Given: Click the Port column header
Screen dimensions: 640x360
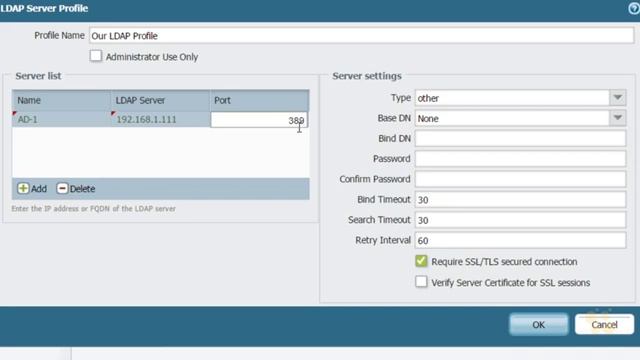Looking at the screenshot, I should coord(260,100).
